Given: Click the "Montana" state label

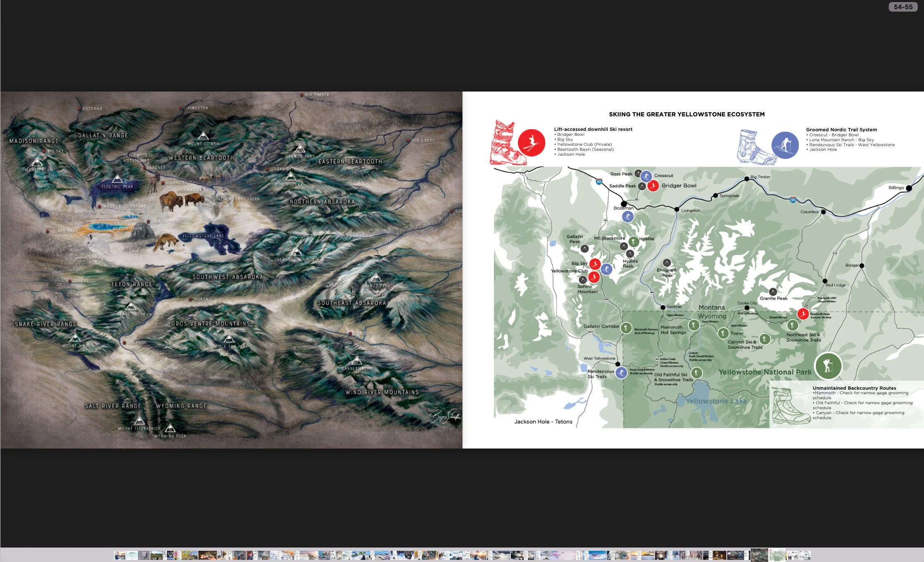Looking at the screenshot, I should [712, 307].
